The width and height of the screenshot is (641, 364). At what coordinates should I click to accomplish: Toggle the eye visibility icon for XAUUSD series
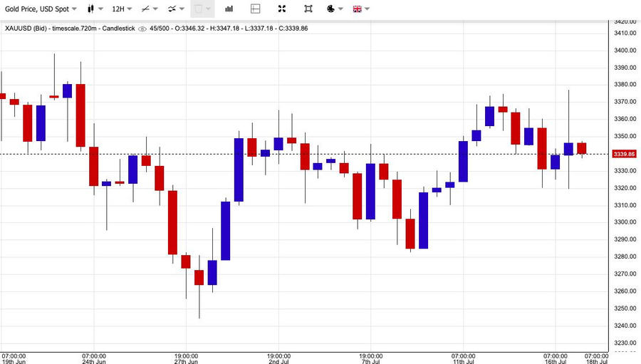click(142, 28)
